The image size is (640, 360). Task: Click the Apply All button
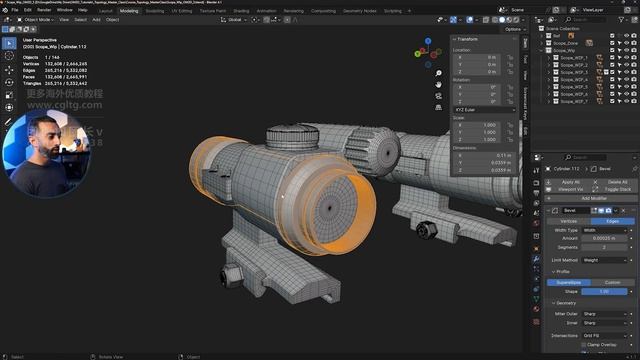coord(567,182)
